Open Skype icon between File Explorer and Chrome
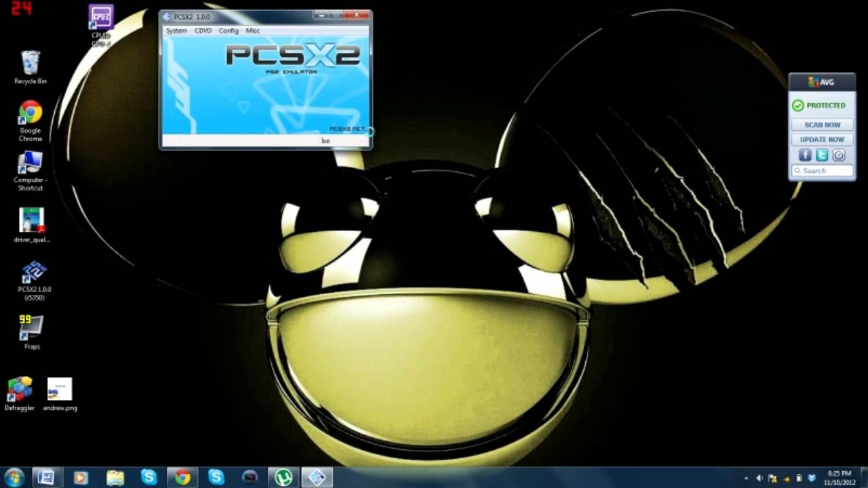This screenshot has width=868, height=488. (149, 477)
